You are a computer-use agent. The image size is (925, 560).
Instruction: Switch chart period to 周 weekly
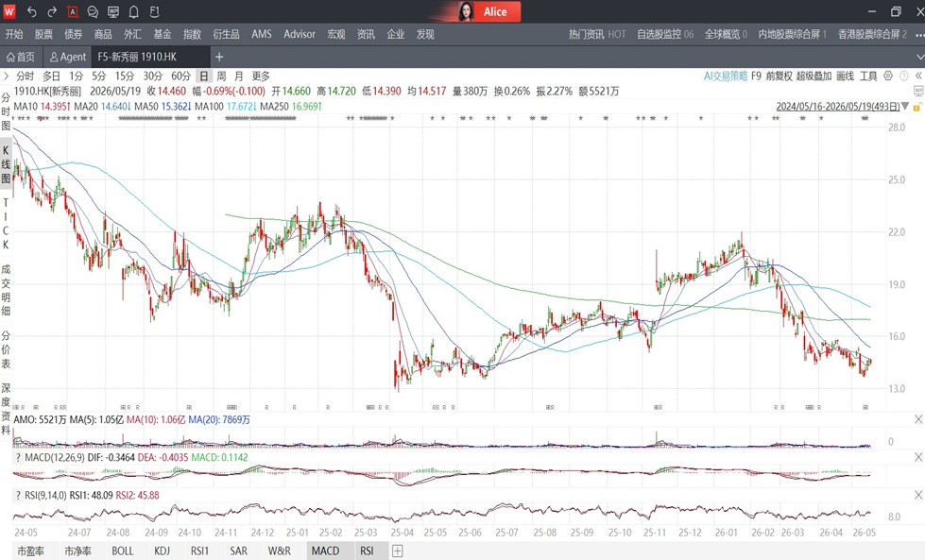(221, 76)
